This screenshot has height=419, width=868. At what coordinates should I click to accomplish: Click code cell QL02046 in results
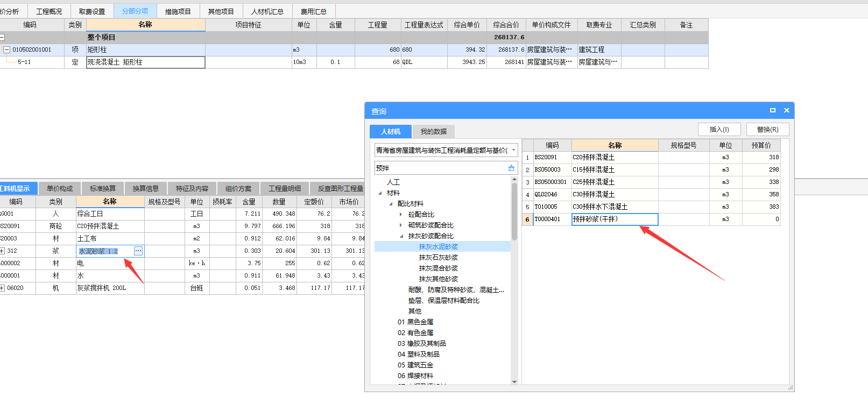click(552, 195)
